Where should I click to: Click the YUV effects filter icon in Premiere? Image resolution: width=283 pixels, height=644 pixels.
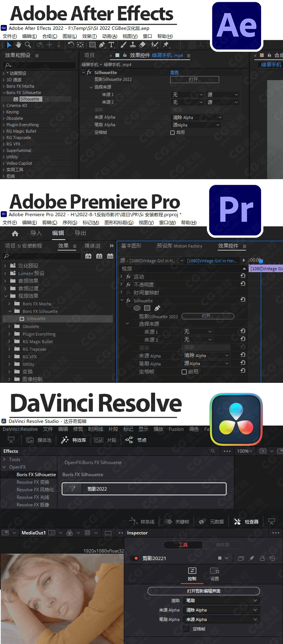(x=110, y=256)
